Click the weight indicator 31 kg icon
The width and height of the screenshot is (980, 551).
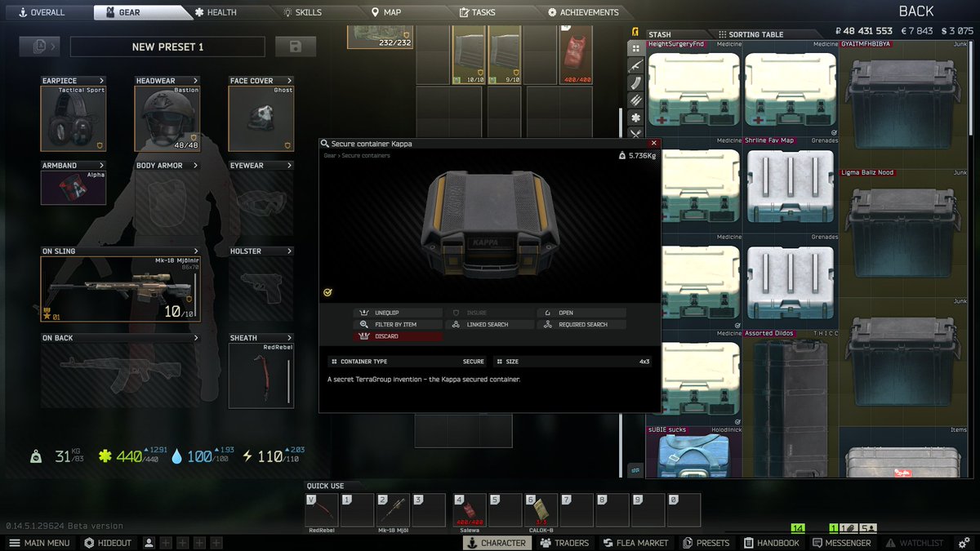(x=38, y=457)
